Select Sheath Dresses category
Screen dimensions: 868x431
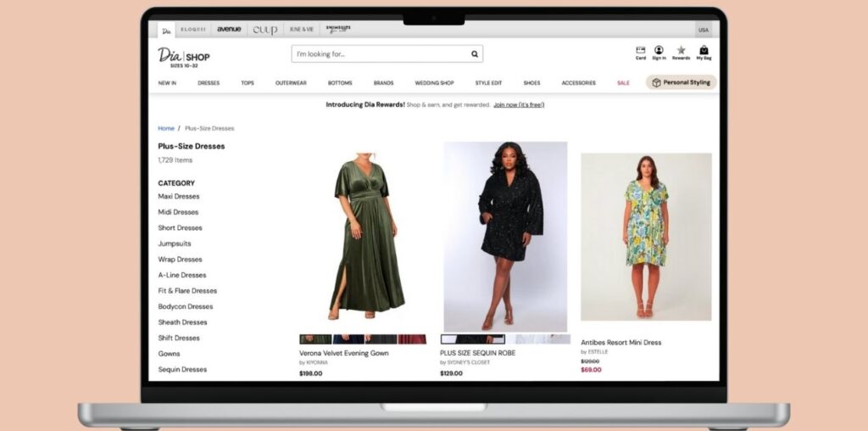(182, 322)
